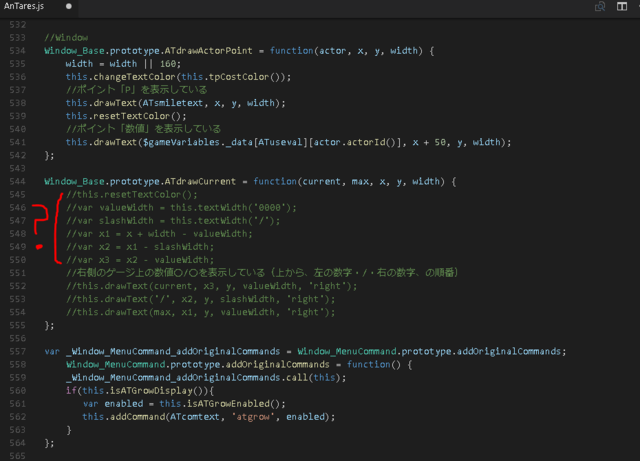Viewport: 640px width, 461px height.
Task: Click the Japanese comment on line 537
Action: (x=136, y=90)
